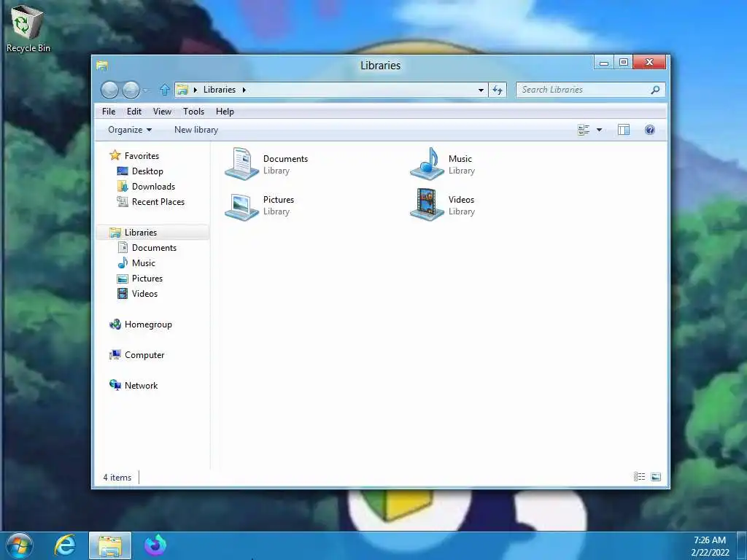Click the window system menu folder icon
This screenshot has width=747, height=560.
(x=102, y=66)
